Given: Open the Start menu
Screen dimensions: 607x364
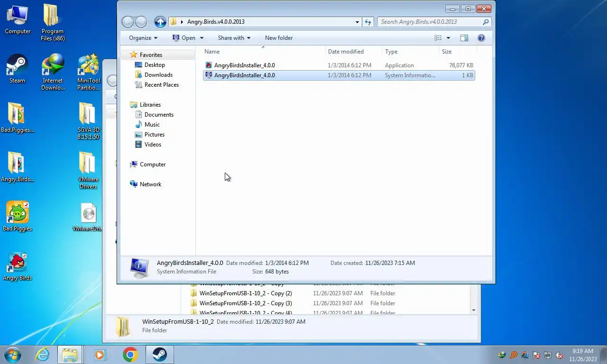Looking at the screenshot, I should (x=13, y=355).
